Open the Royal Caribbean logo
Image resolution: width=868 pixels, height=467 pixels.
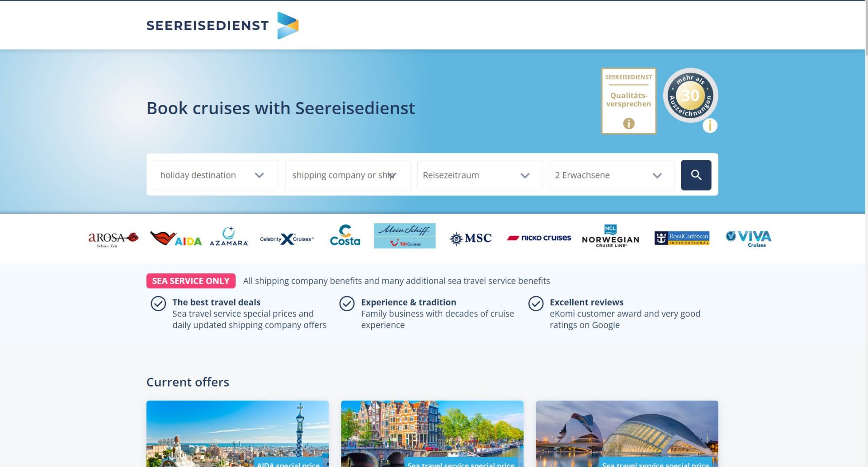tap(682, 238)
